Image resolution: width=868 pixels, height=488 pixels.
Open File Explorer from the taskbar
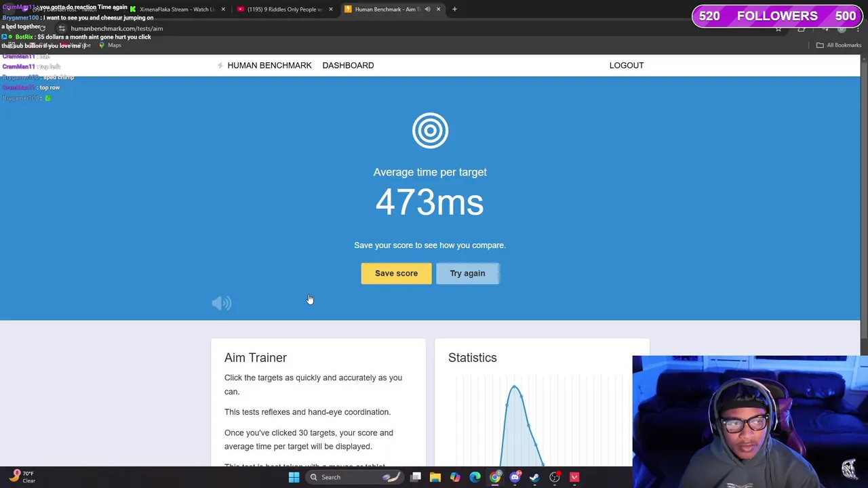click(435, 477)
